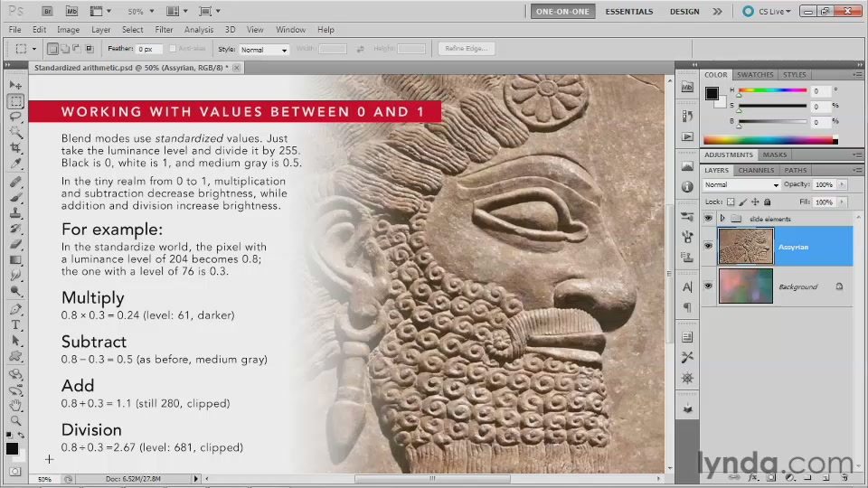Toggle lock all

click(768, 202)
